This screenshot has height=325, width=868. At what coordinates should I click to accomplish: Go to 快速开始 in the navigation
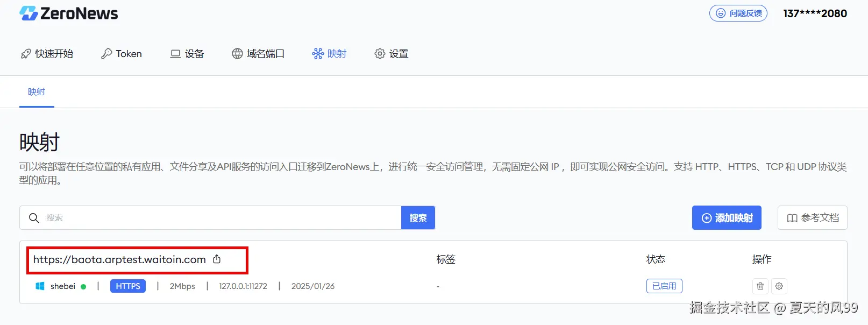pyautogui.click(x=47, y=54)
